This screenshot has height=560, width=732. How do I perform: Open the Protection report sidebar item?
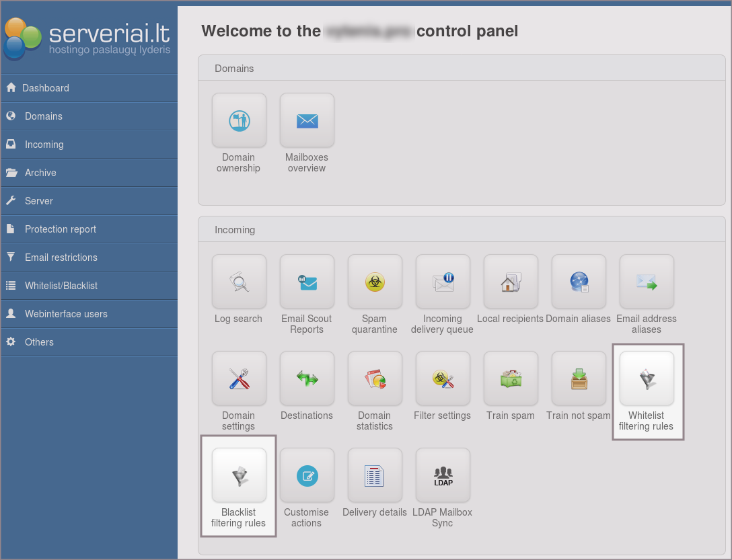tap(61, 229)
